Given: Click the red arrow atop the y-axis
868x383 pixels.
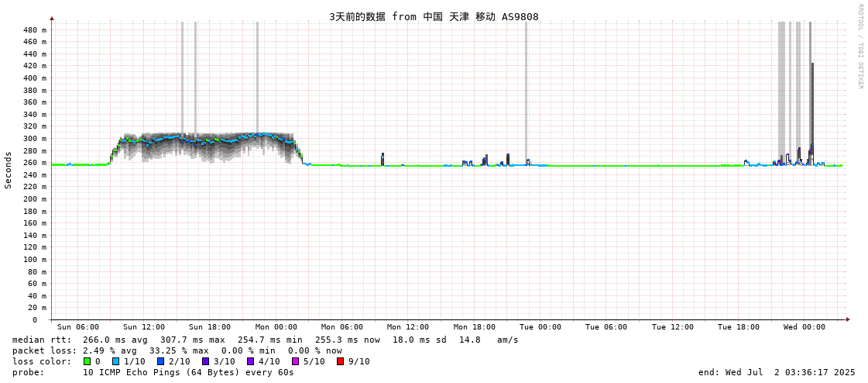Looking at the screenshot, I should 52,19.
